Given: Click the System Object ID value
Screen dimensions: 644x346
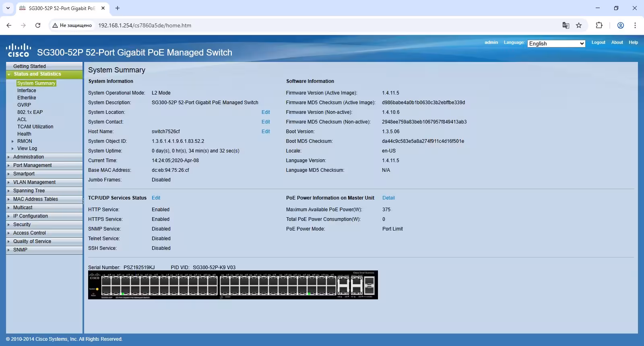Looking at the screenshot, I should pos(178,141).
